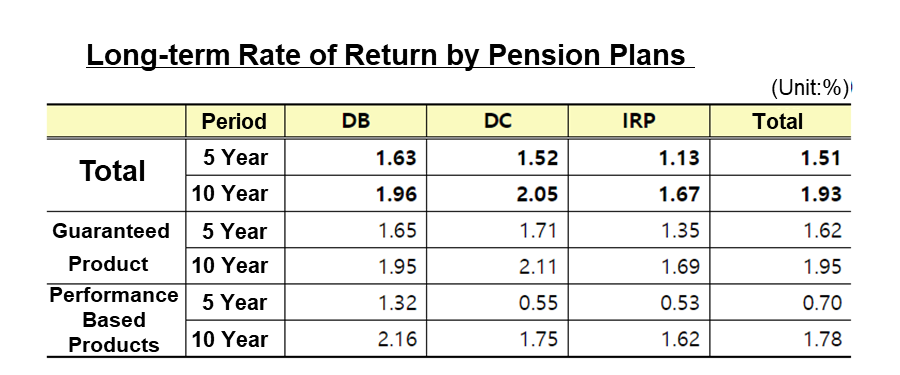Viewport: 900px width, 375px height.
Task: Select Performance Based Total 5 Year value 0.70
Action: [x=821, y=303]
